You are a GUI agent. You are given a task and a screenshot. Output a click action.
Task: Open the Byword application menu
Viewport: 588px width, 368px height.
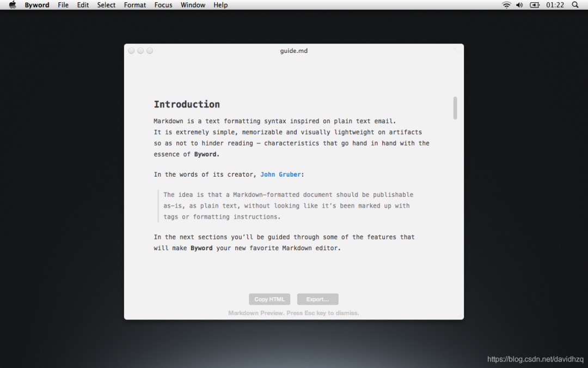coord(37,5)
